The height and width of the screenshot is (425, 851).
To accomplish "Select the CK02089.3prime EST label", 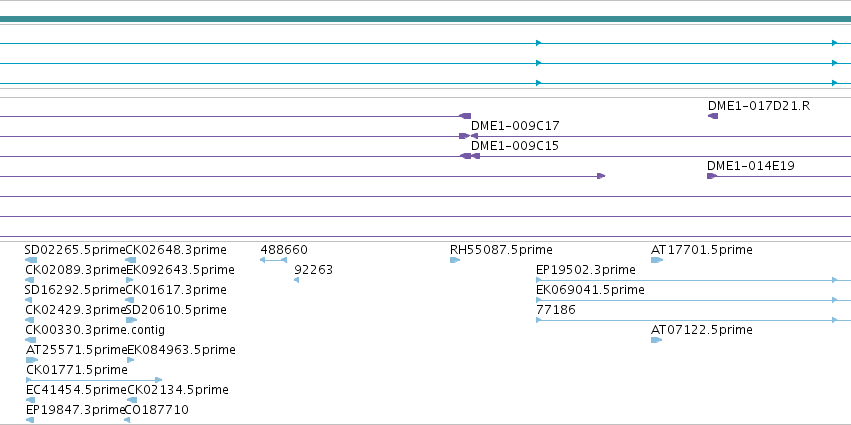I will point(75,270).
